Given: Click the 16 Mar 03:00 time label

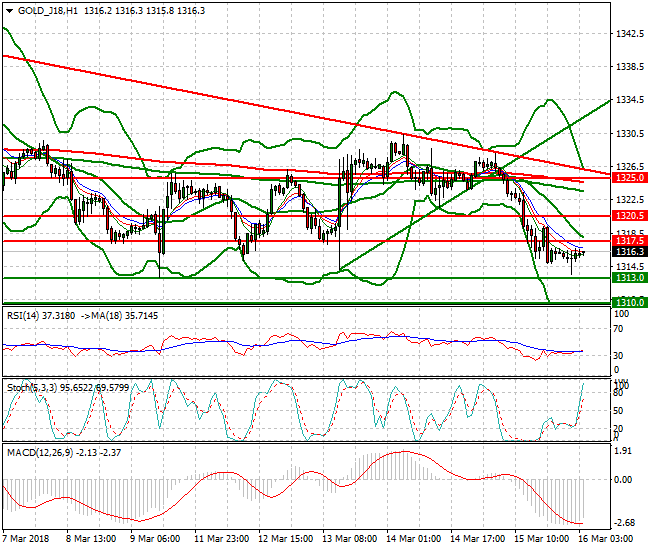Looking at the screenshot, I should [x=606, y=539].
